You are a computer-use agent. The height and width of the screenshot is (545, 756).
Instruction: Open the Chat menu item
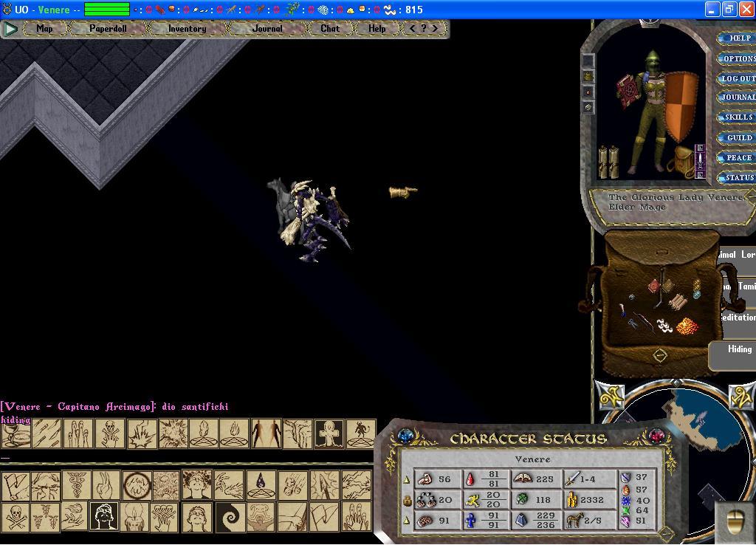coord(330,29)
